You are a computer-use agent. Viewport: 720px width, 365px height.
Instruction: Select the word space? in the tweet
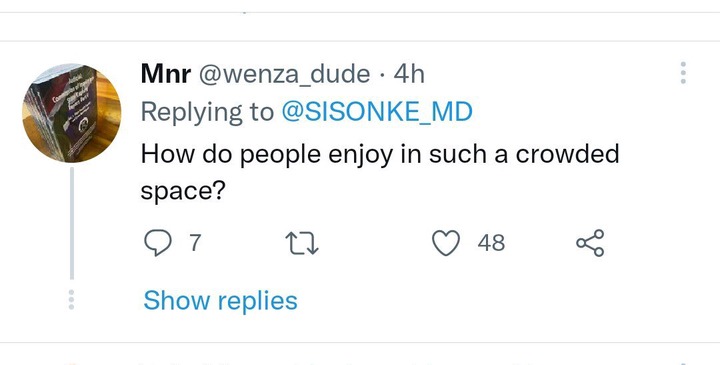click(x=183, y=190)
